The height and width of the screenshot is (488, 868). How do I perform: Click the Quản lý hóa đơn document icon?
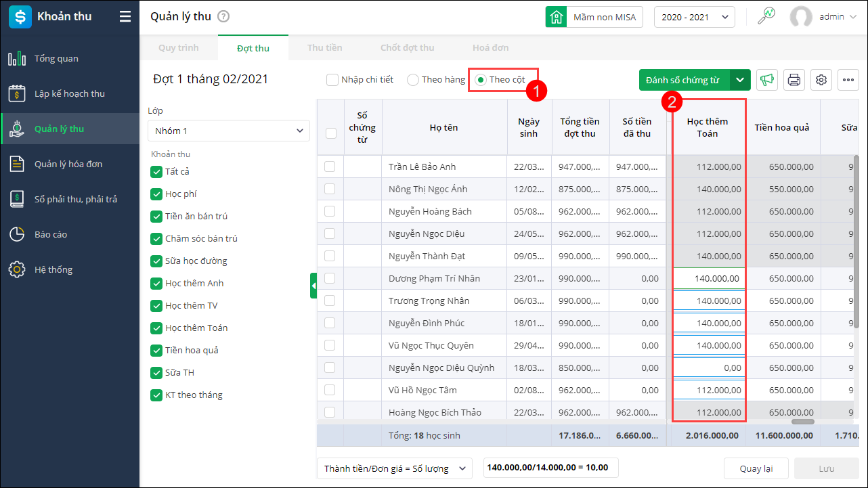click(x=17, y=164)
